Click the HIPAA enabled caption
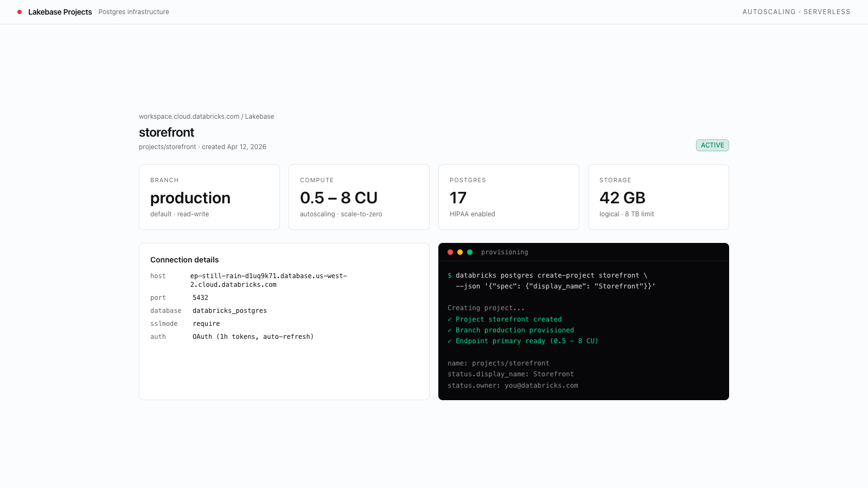The width and height of the screenshot is (868, 488). [x=472, y=214]
